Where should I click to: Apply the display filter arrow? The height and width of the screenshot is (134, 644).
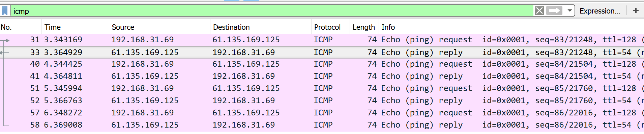[x=554, y=11]
